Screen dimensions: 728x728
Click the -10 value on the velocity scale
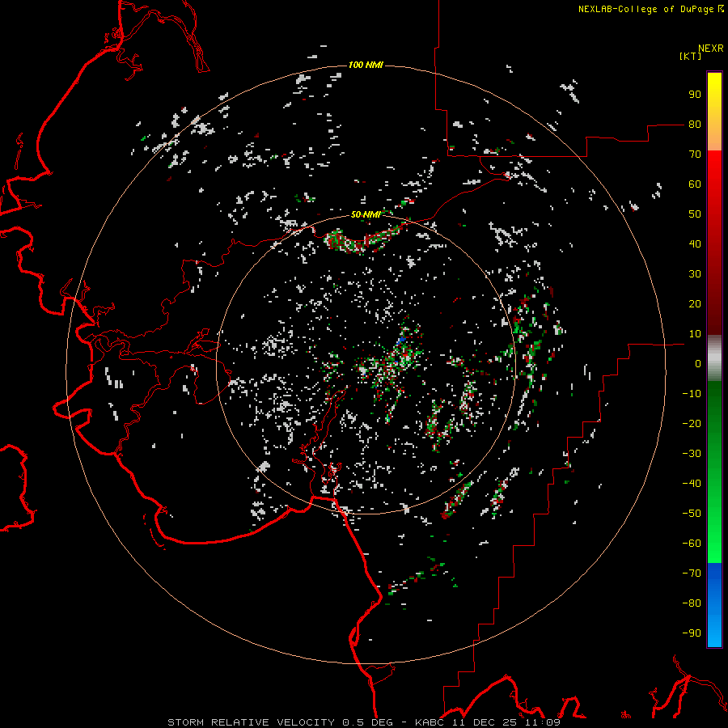(692, 394)
